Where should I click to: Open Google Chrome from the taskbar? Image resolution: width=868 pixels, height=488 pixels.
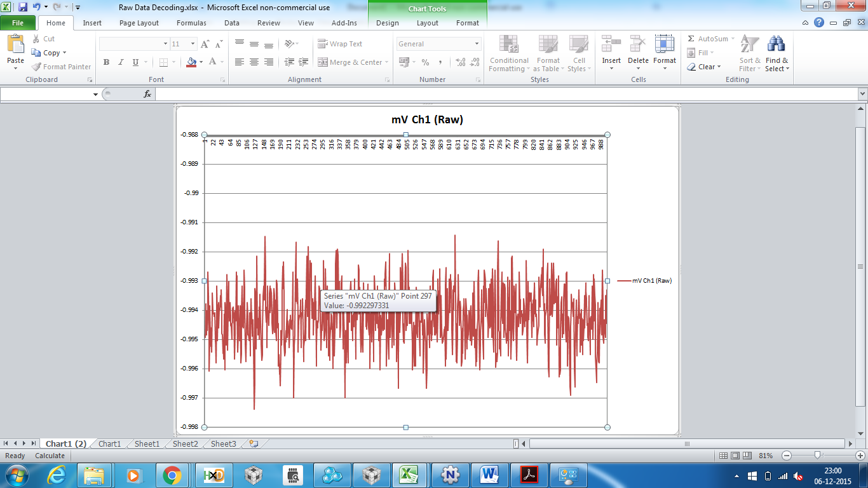click(x=172, y=475)
